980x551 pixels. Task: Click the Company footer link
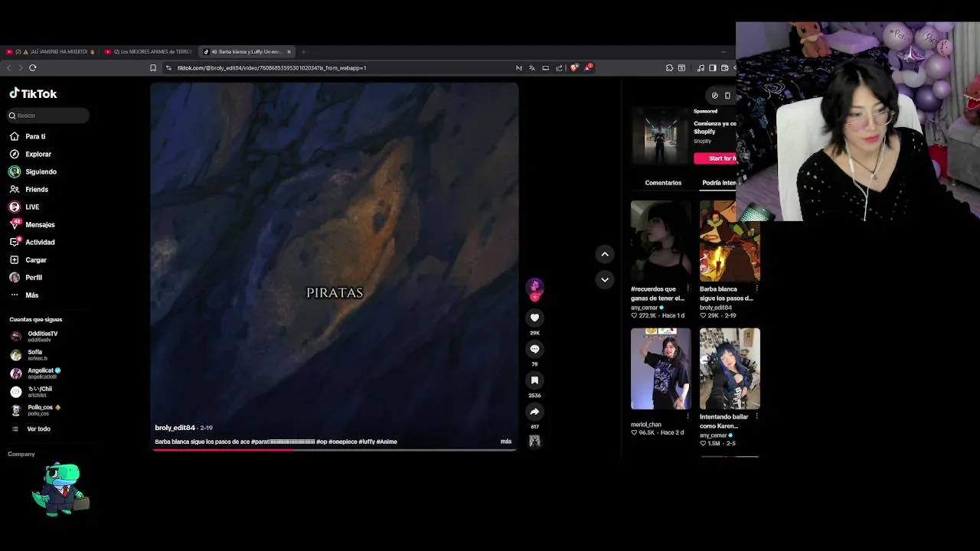pos(21,454)
